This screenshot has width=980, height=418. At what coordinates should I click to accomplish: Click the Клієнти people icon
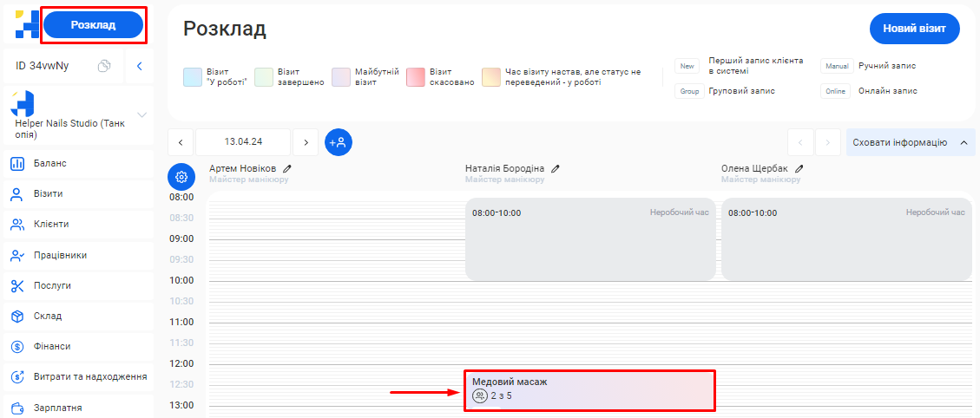16,225
